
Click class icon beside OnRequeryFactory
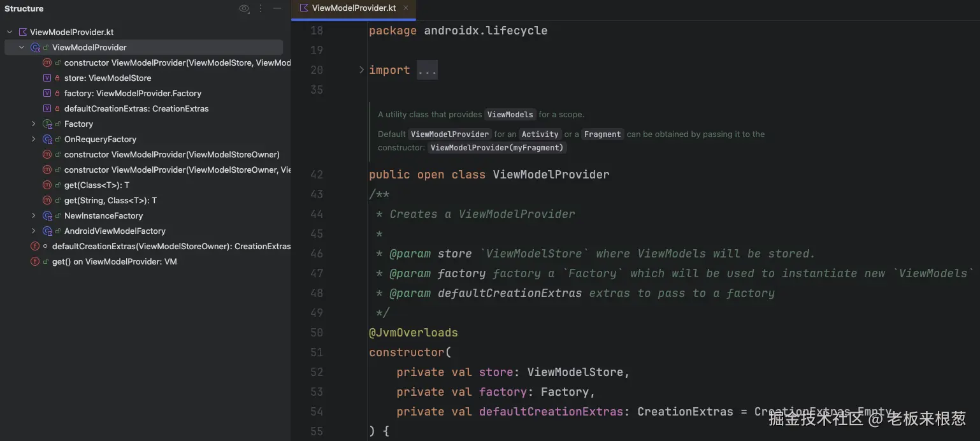point(47,139)
